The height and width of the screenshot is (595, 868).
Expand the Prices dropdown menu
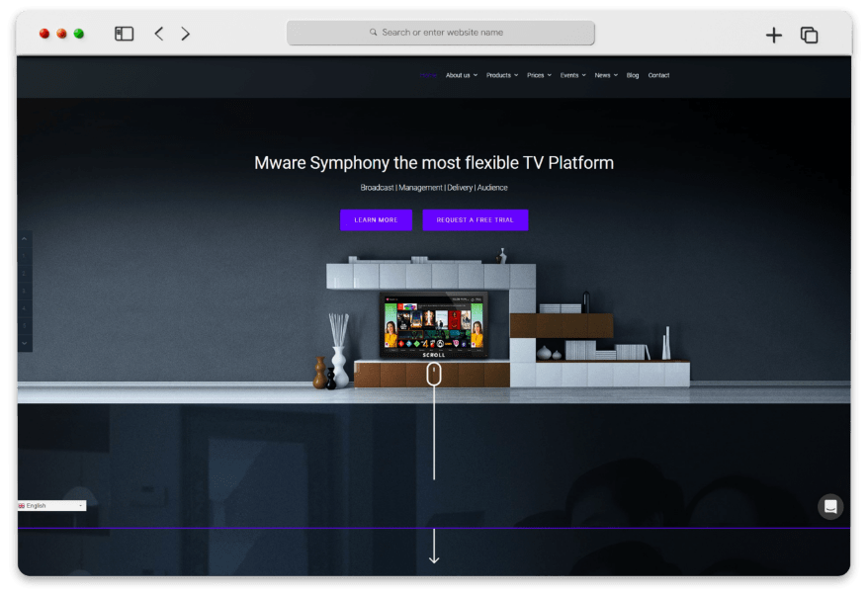(539, 75)
